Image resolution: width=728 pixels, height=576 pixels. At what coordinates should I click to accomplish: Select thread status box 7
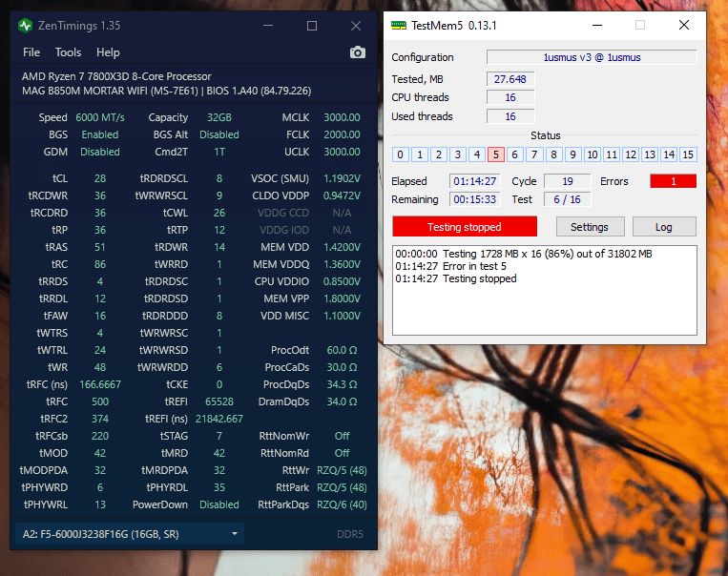click(x=534, y=154)
